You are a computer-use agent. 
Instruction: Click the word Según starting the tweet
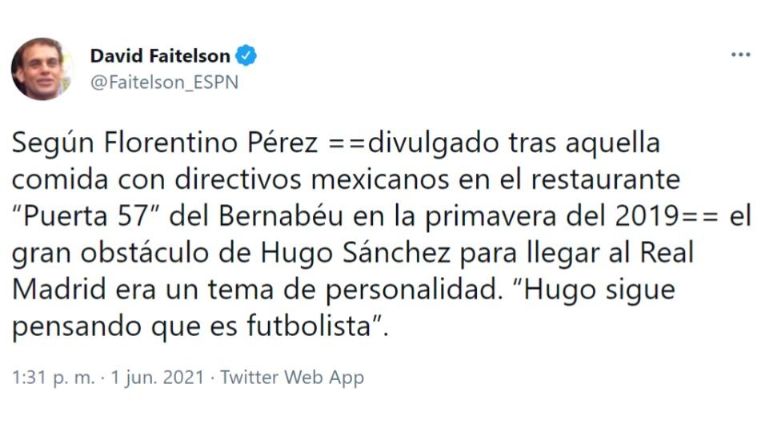[47, 143]
